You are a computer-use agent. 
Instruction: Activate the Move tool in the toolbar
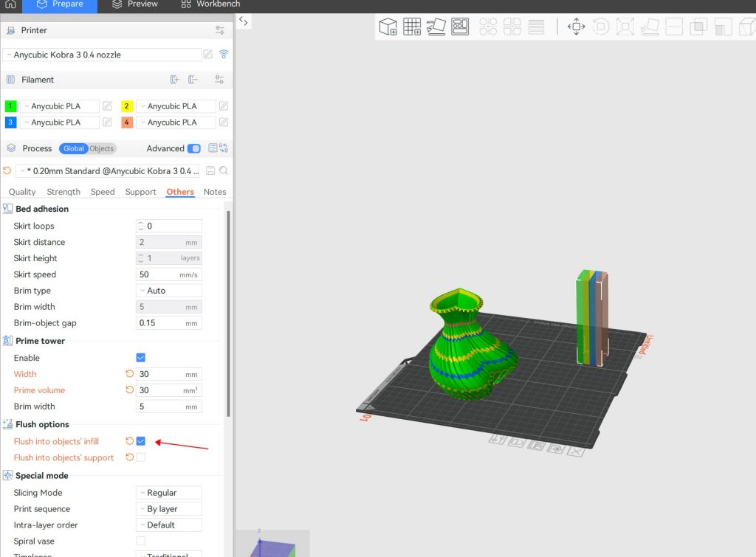coord(575,27)
